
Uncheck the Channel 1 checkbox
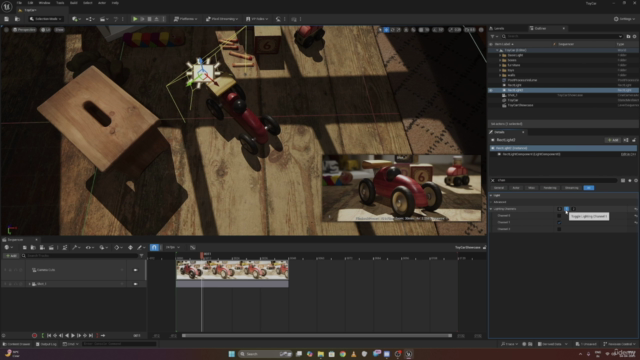coord(559,222)
